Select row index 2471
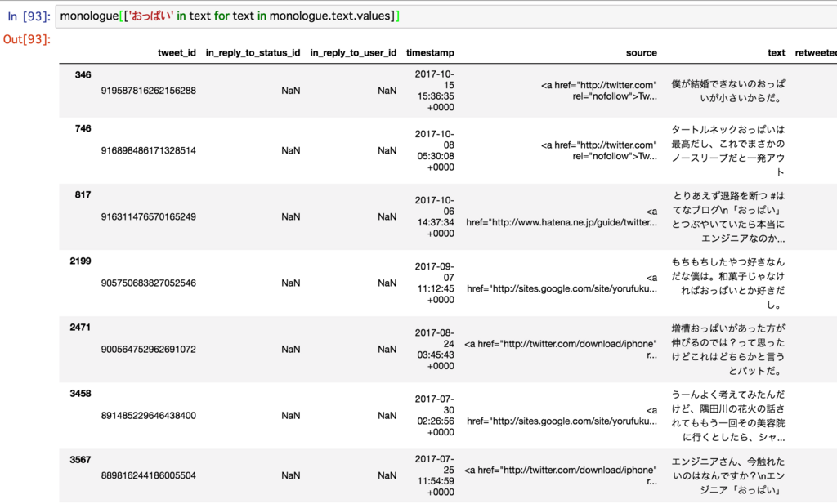837x504 pixels. pyautogui.click(x=80, y=327)
